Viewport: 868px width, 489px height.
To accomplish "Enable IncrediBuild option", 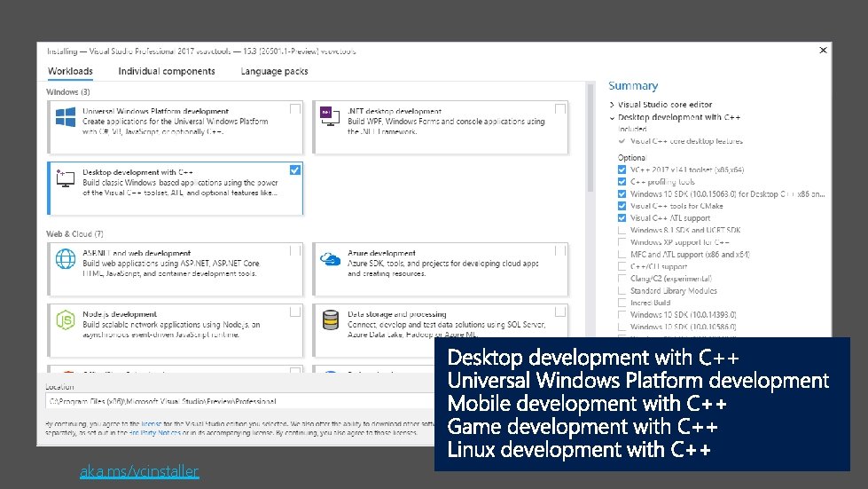I will (622, 303).
